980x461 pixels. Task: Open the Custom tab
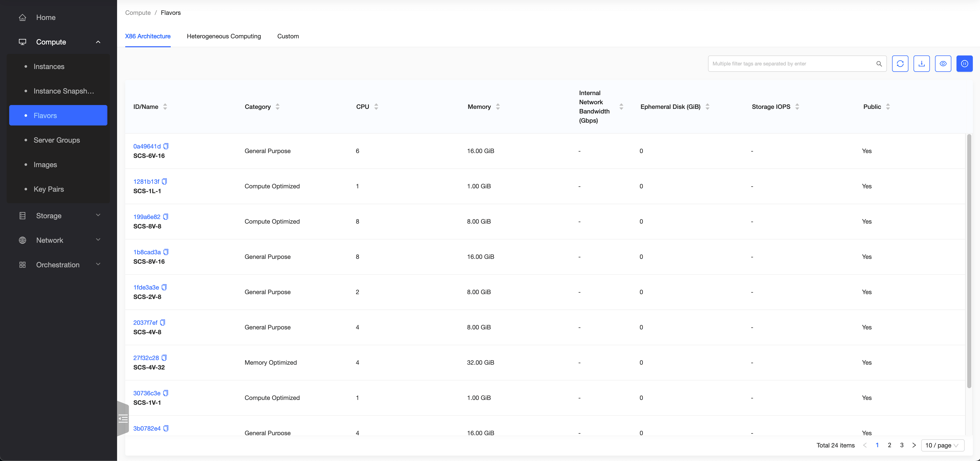pyautogui.click(x=288, y=36)
